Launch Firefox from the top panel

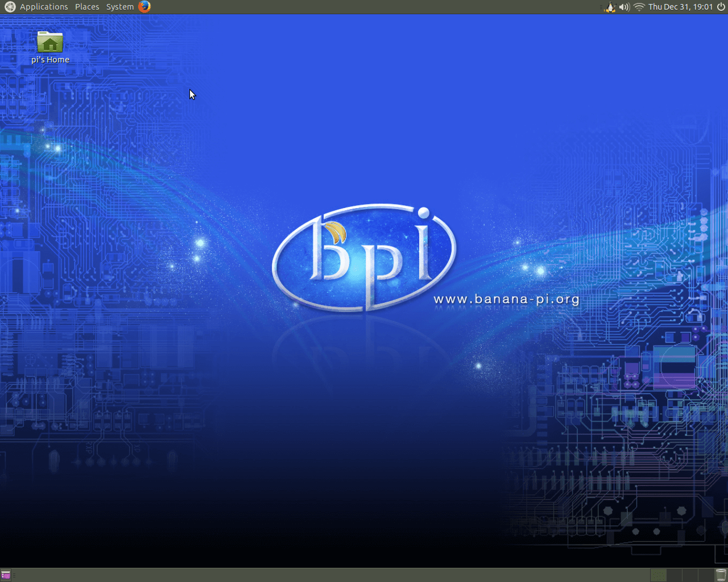click(143, 7)
